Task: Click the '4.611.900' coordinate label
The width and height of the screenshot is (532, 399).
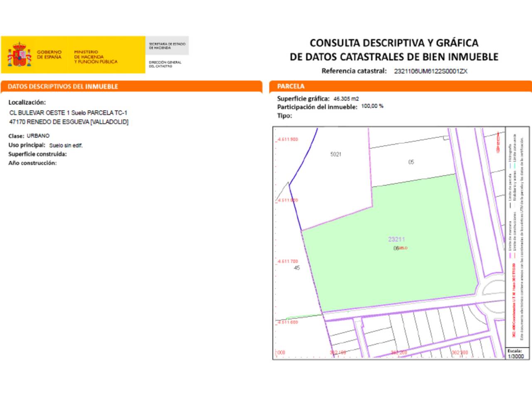Action: pyautogui.click(x=288, y=139)
